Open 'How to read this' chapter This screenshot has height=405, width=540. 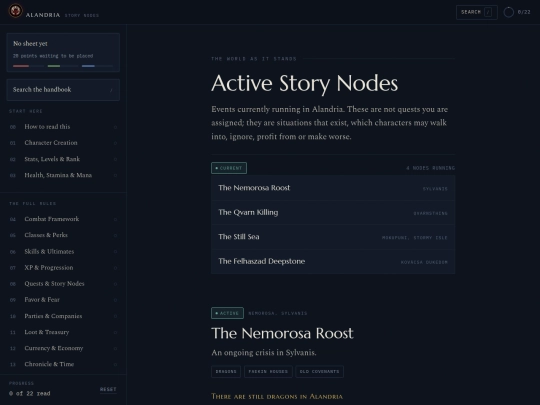pyautogui.click(x=63, y=127)
